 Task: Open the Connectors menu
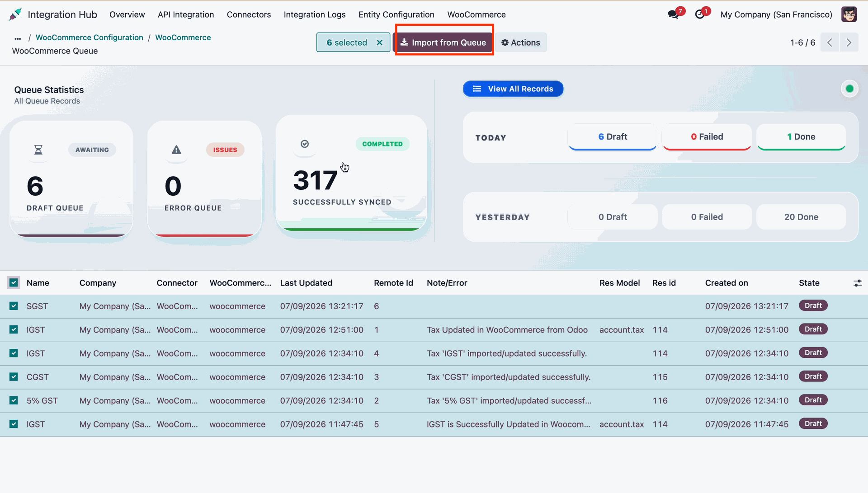point(249,14)
